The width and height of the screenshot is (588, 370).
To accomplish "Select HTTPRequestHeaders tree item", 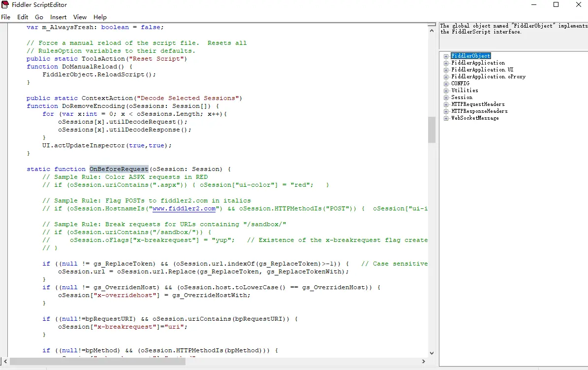I will (x=478, y=104).
